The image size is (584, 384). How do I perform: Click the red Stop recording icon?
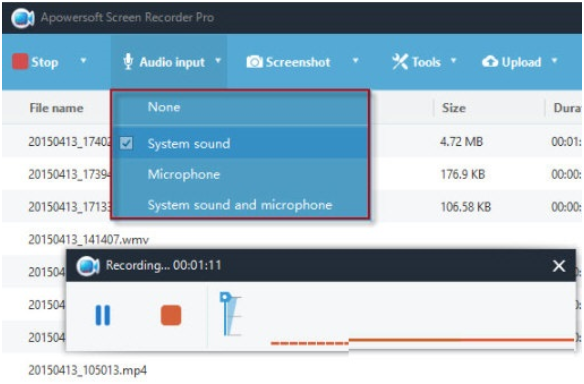coord(20,61)
